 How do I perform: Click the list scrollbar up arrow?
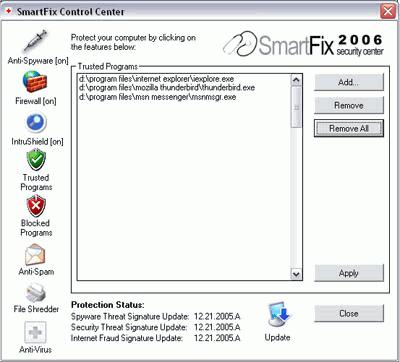coord(296,80)
